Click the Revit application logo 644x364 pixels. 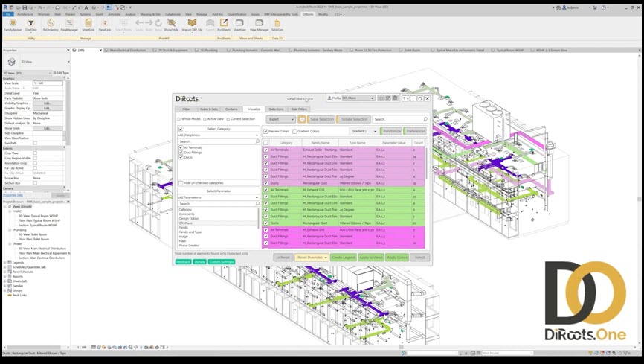point(5,7)
